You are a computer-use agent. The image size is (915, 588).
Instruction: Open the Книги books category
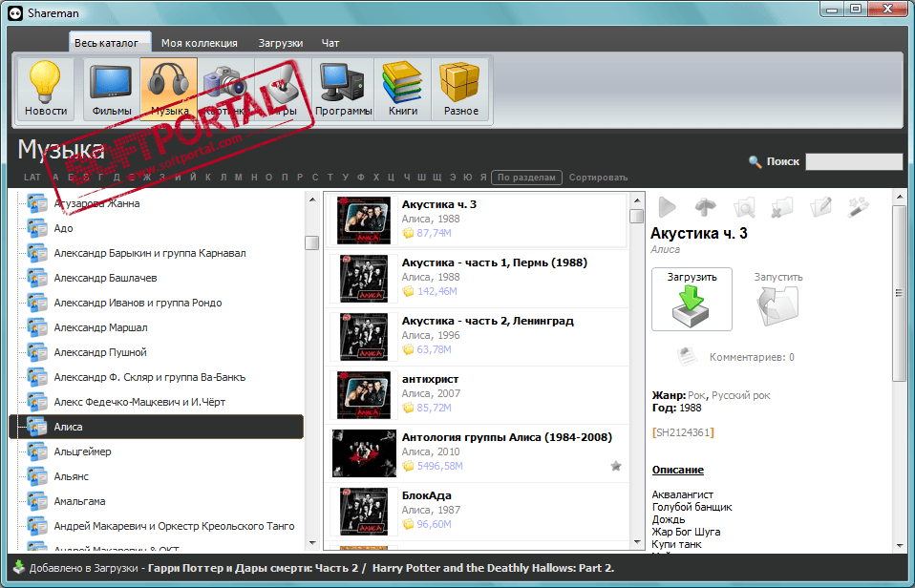(403, 90)
